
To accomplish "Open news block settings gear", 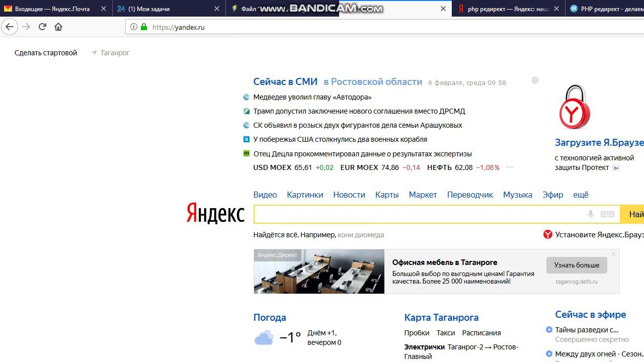I will pyautogui.click(x=535, y=80).
